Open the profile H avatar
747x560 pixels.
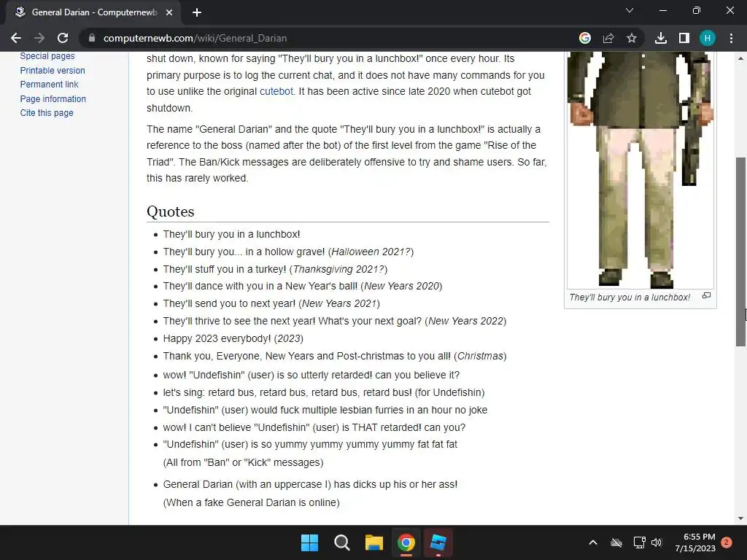coord(708,38)
